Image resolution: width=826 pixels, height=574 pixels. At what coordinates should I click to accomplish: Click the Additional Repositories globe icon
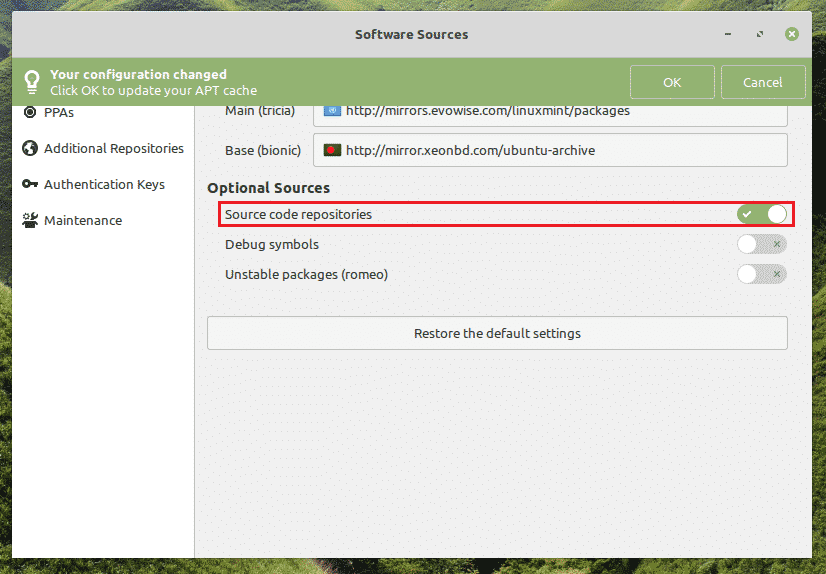click(x=30, y=149)
